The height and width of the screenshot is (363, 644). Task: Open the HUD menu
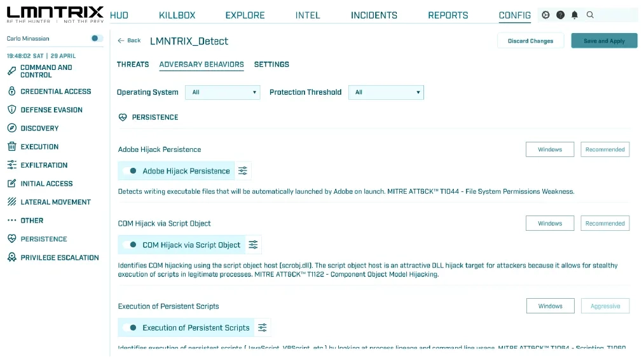point(119,15)
